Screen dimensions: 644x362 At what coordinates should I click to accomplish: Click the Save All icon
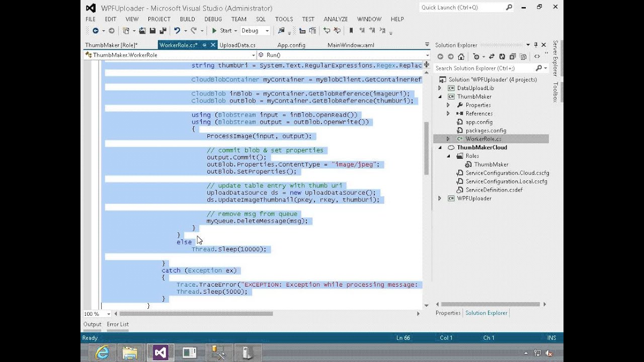163,31
